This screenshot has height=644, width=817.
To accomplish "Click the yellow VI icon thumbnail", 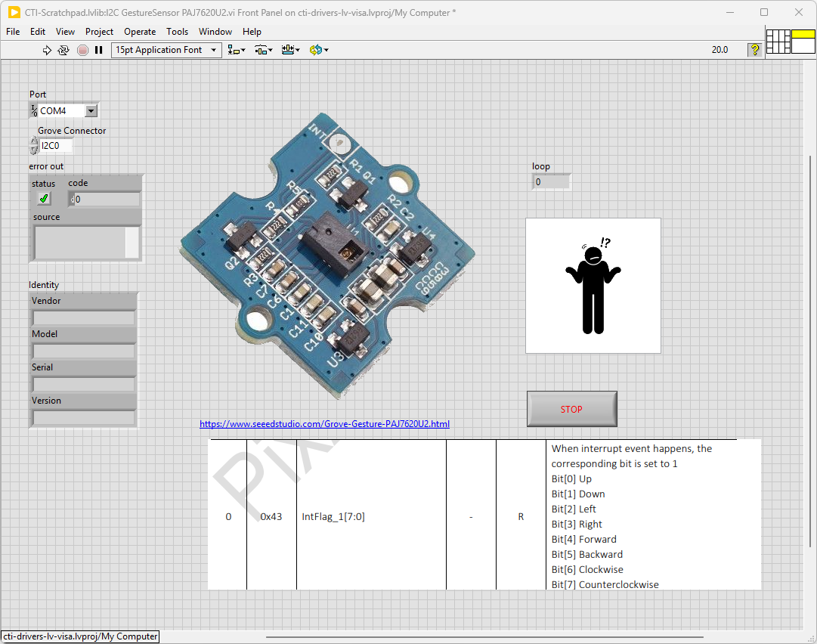I will click(803, 42).
